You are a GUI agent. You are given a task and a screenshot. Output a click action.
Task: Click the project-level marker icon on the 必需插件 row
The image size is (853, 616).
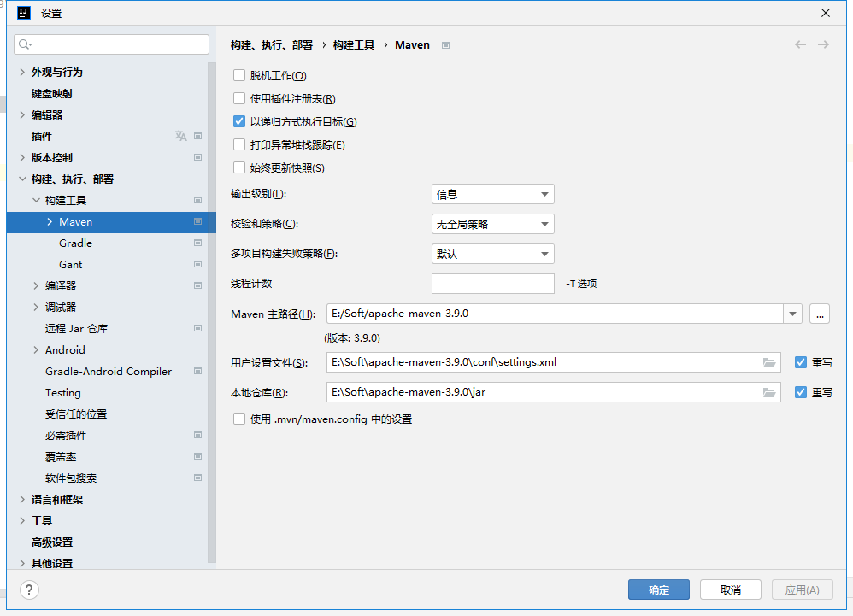pyautogui.click(x=198, y=436)
